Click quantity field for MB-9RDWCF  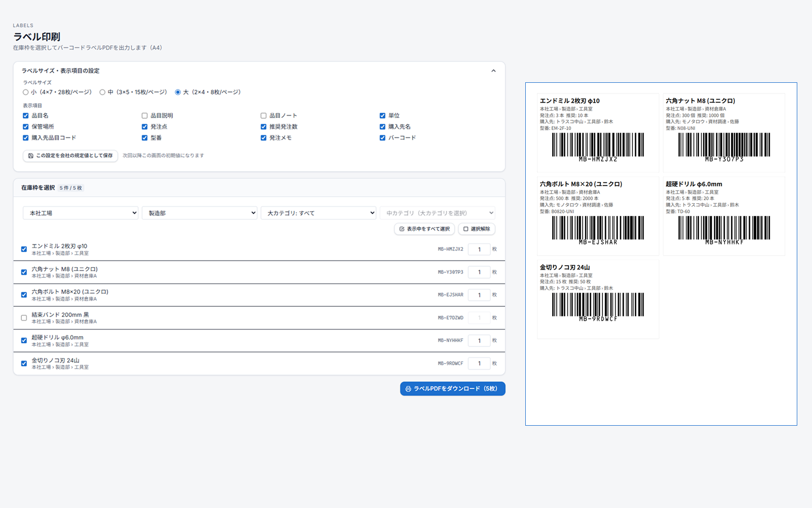[479, 364]
